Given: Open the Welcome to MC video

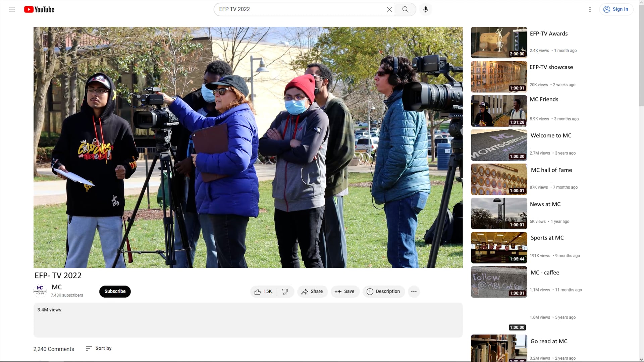Looking at the screenshot, I should point(551,136).
